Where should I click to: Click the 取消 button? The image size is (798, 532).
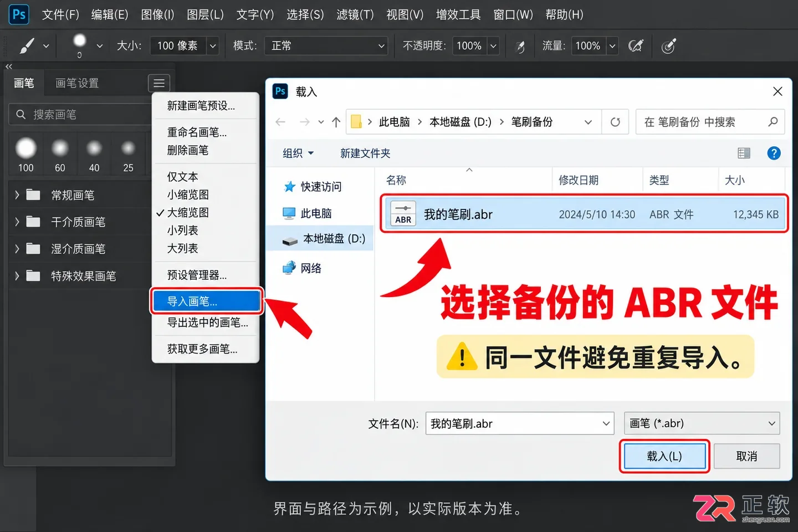(746, 456)
